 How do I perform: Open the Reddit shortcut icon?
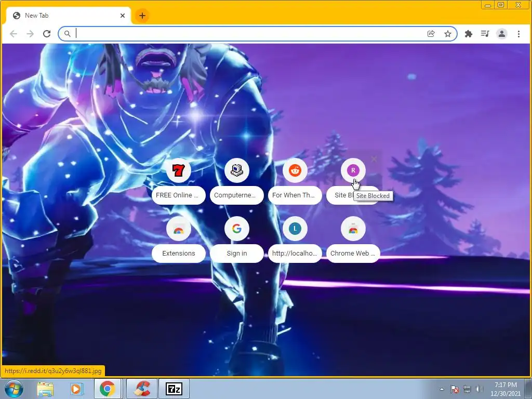click(x=295, y=170)
